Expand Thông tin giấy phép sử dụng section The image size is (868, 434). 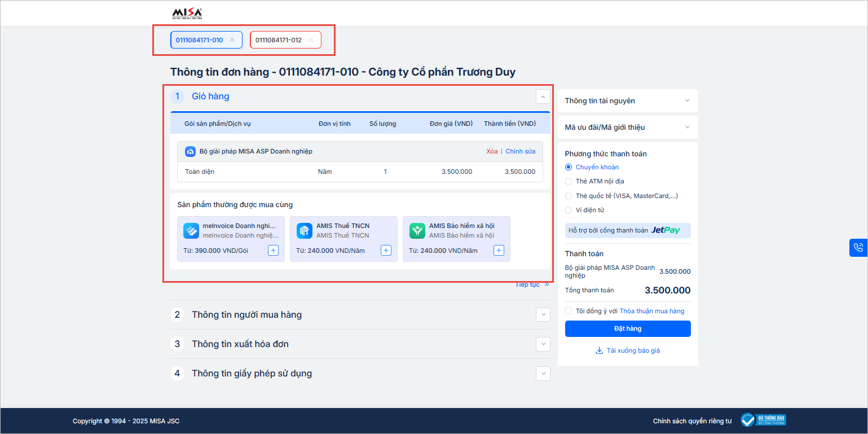(543, 374)
